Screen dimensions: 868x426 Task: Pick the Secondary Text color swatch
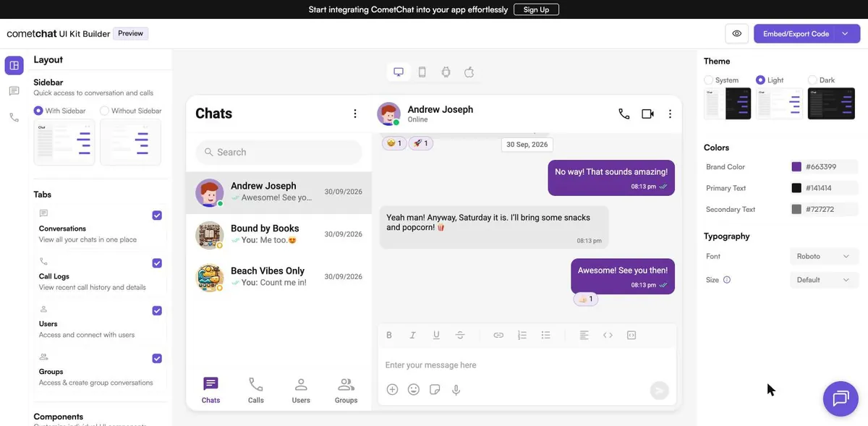pos(796,210)
